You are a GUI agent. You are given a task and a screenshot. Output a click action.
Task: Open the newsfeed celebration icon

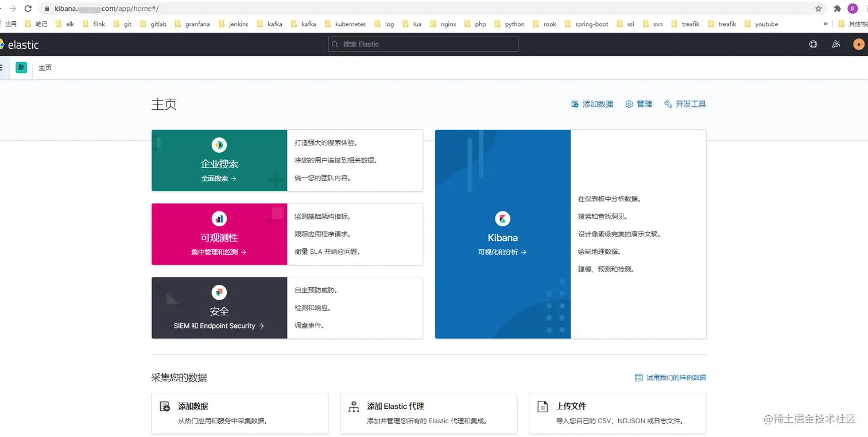pyautogui.click(x=836, y=44)
